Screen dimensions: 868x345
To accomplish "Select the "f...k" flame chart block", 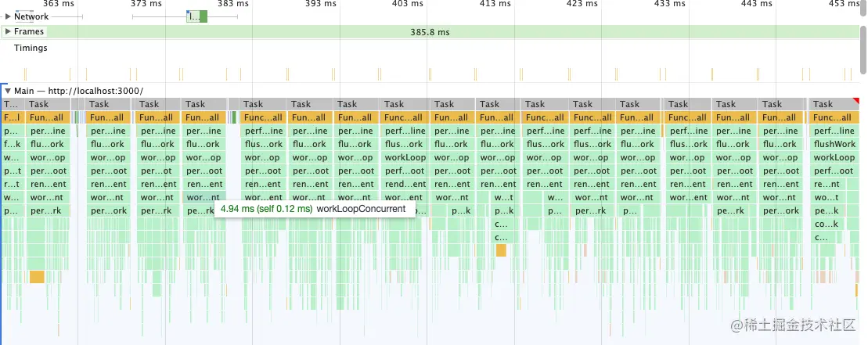I will pos(13,144).
